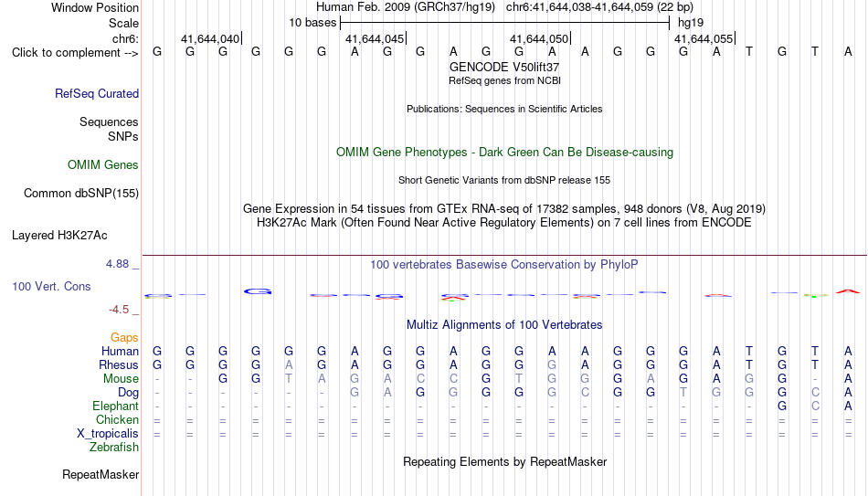Select the Elephant species row label

pos(115,406)
